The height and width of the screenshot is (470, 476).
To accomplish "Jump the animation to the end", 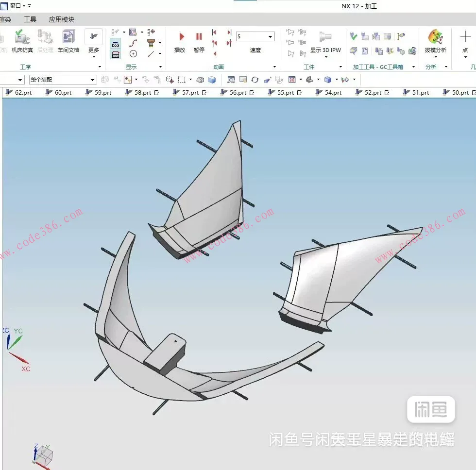I will point(229,32).
